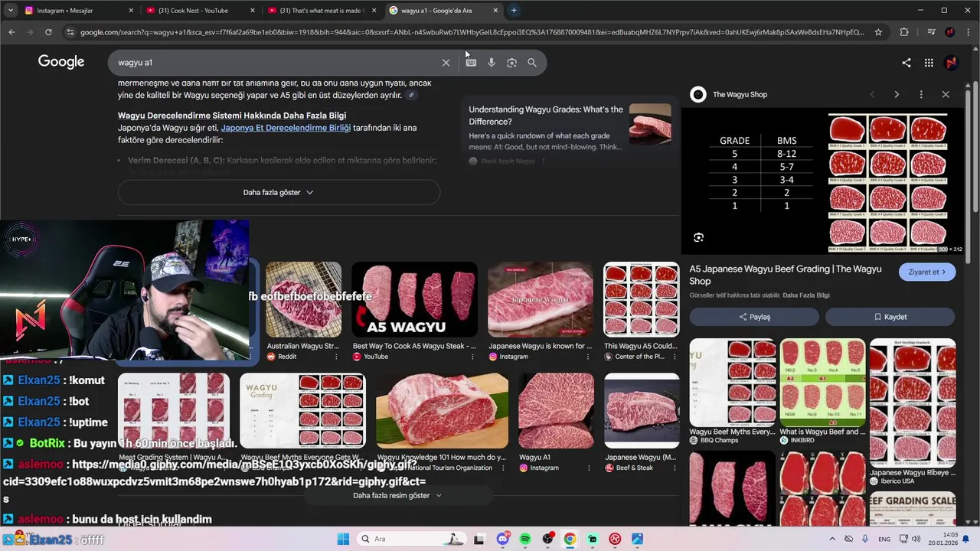Open Chrome extensions puzzle icon

click(x=904, y=32)
